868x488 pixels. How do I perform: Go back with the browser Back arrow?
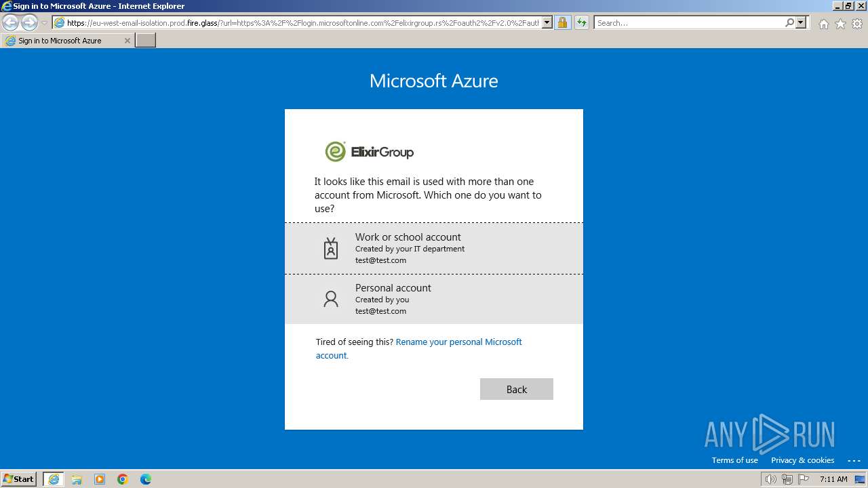(x=11, y=23)
